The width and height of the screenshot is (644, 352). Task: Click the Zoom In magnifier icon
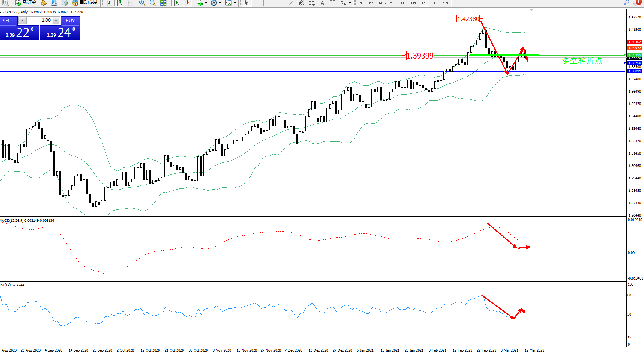142,3
